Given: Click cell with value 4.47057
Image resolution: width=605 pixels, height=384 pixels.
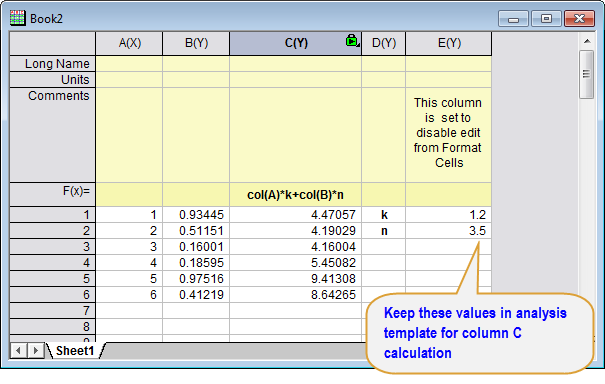Looking at the screenshot, I should coord(296,215).
